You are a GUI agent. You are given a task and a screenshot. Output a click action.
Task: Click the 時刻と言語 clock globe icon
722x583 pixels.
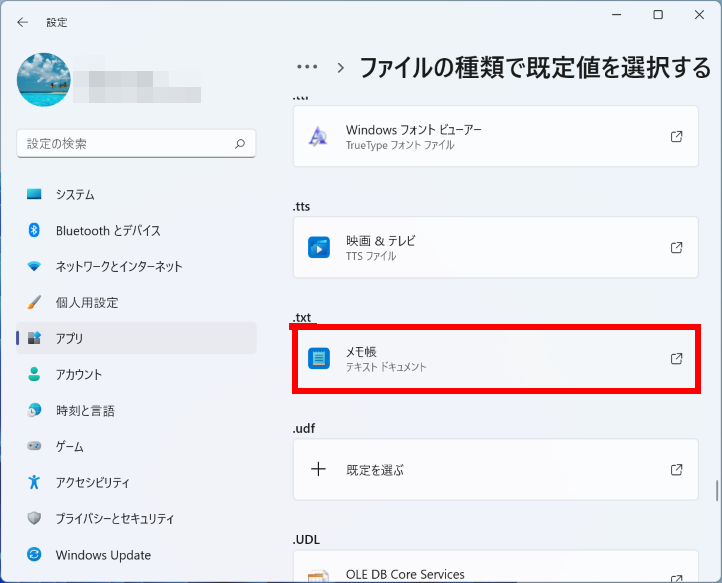[34, 410]
